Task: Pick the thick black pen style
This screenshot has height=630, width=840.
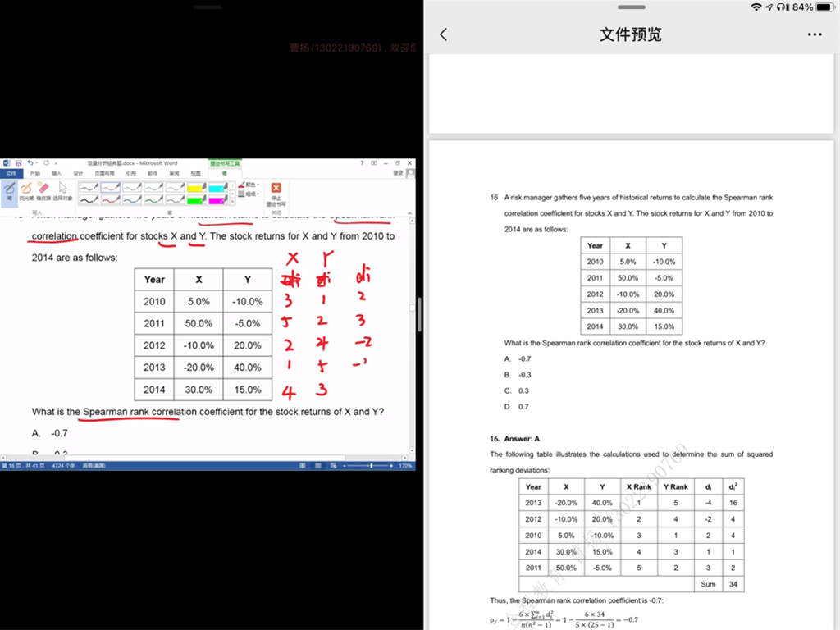Action: click(89, 199)
